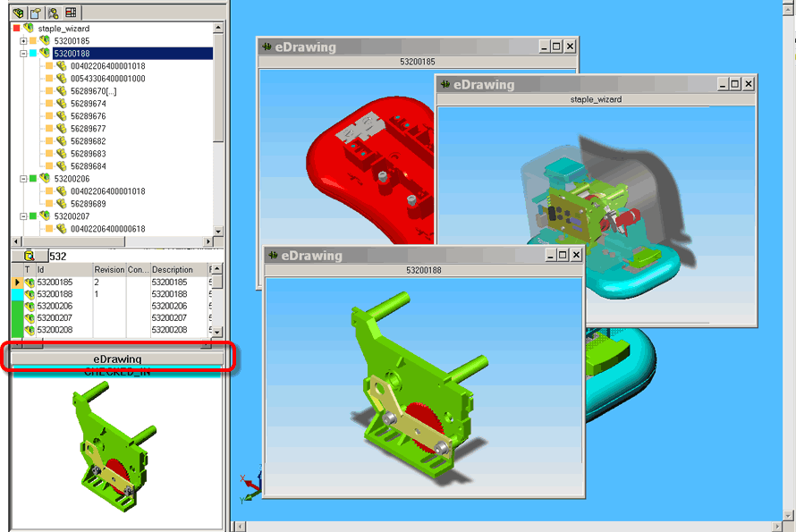Click the tree horizontal scroll right arrow
The height and width of the screenshot is (532, 796).
click(x=208, y=241)
